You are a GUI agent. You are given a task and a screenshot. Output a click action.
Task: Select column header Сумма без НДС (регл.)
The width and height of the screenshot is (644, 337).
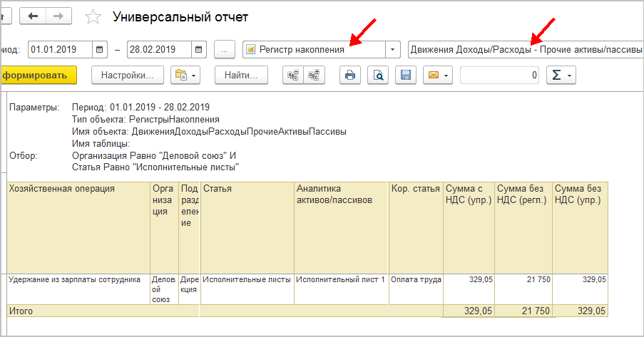(x=523, y=228)
